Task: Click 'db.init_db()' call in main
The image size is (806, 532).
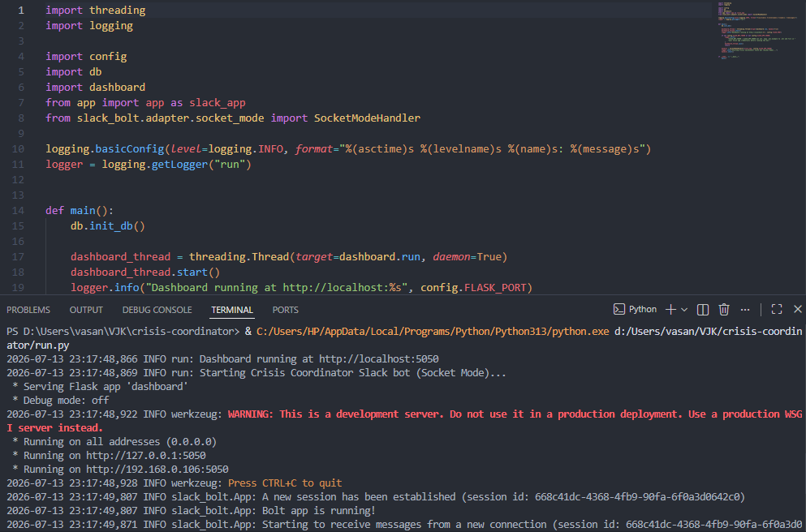Action: 108,226
